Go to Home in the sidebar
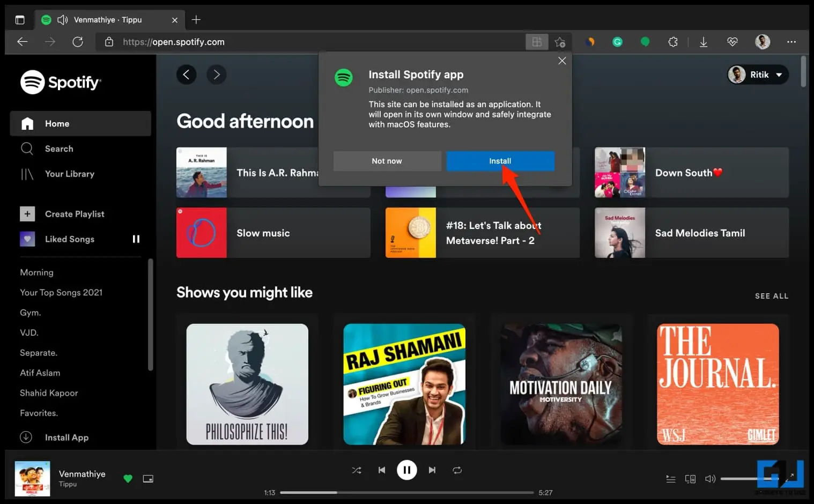The width and height of the screenshot is (814, 504). coord(80,123)
